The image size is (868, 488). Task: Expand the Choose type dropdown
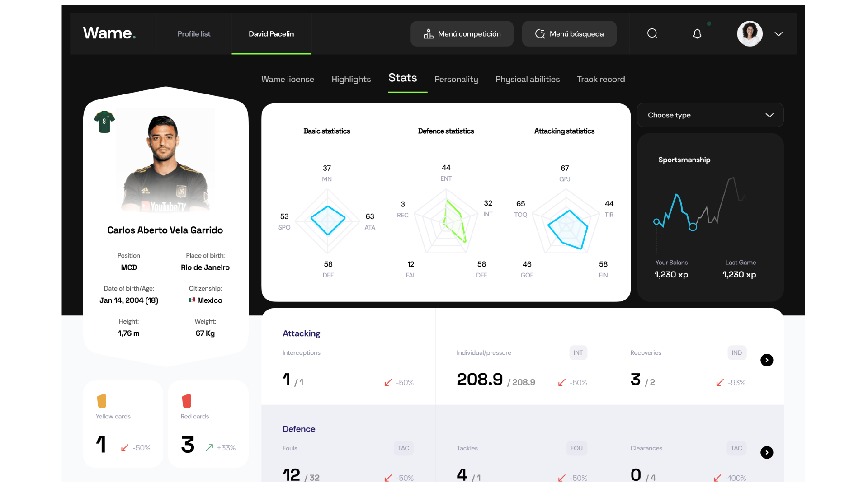(710, 115)
